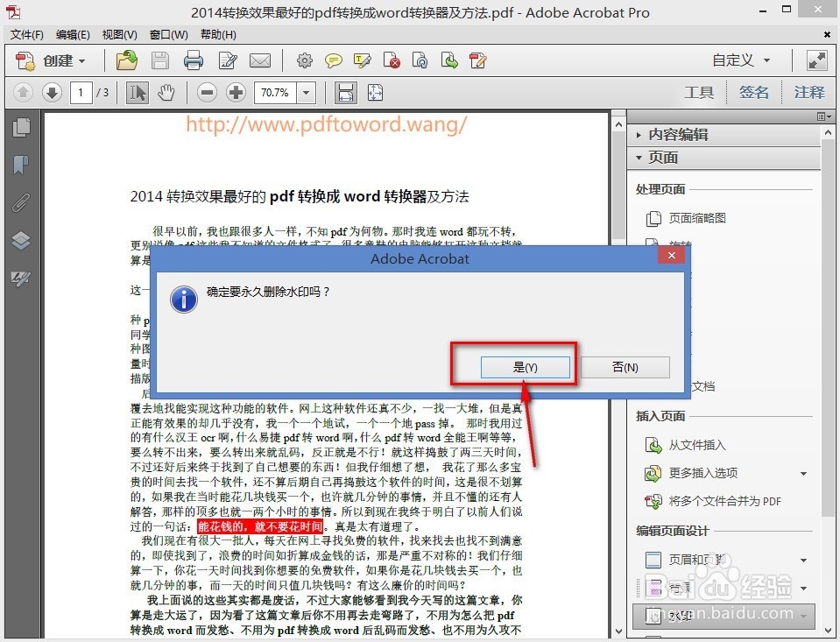
Task: Click the Print icon
Action: (194, 60)
